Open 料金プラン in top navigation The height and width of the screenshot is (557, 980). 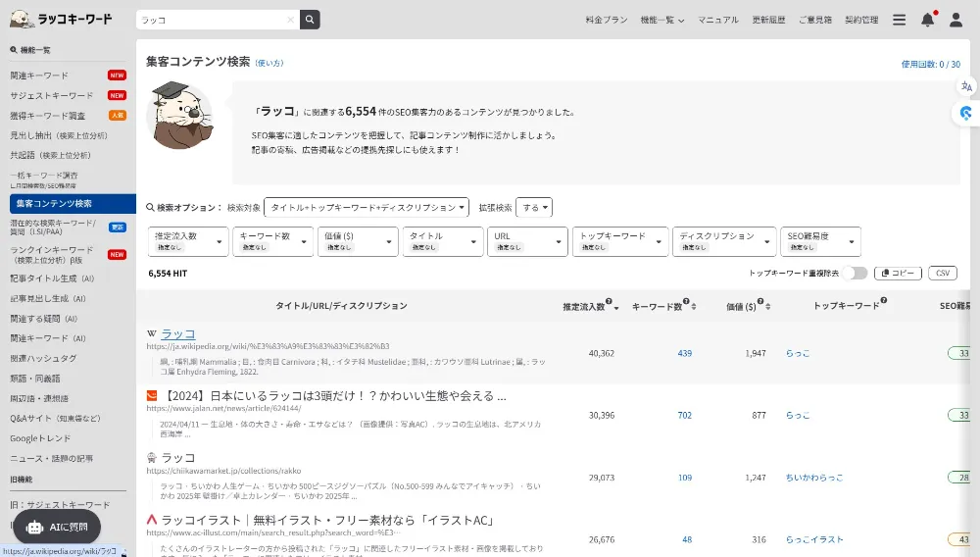[607, 20]
